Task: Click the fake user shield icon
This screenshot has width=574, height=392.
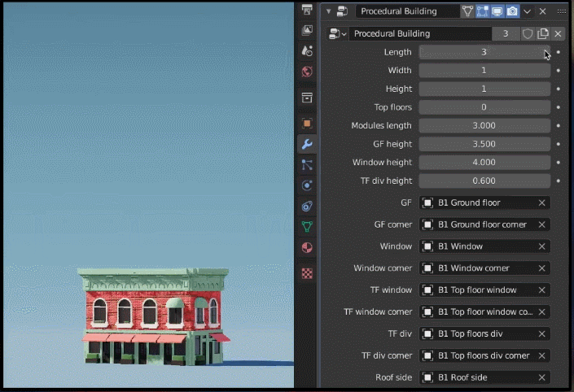Action: (x=528, y=33)
